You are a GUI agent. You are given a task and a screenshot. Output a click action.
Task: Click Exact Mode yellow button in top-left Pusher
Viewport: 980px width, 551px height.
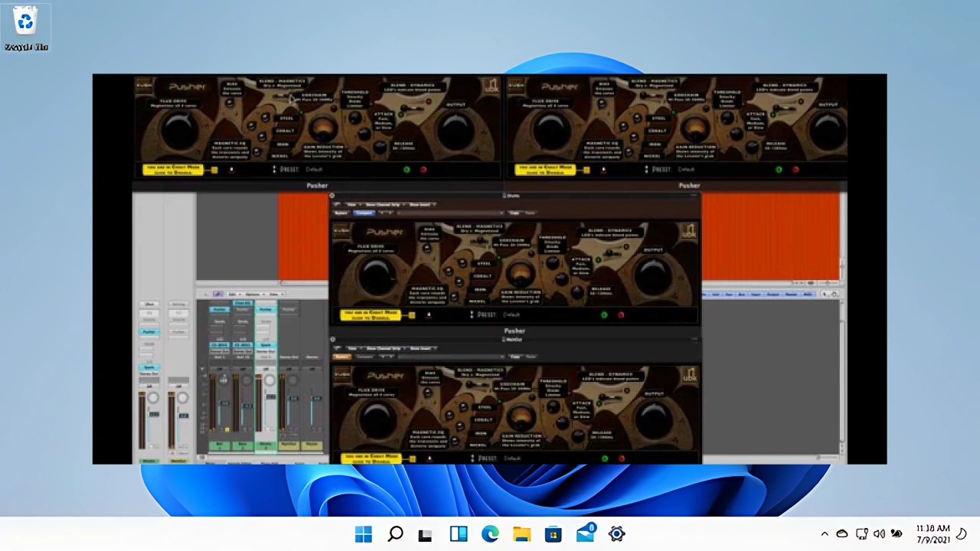coord(173,169)
